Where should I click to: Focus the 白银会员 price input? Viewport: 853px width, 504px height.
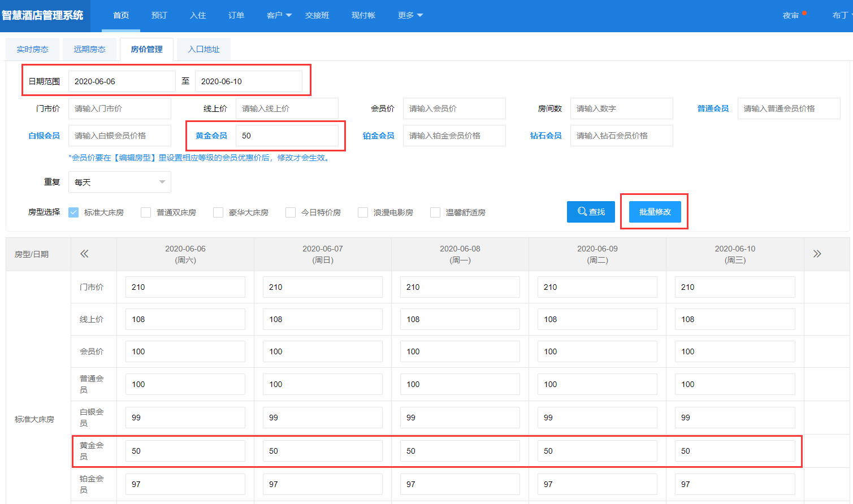[x=120, y=136]
